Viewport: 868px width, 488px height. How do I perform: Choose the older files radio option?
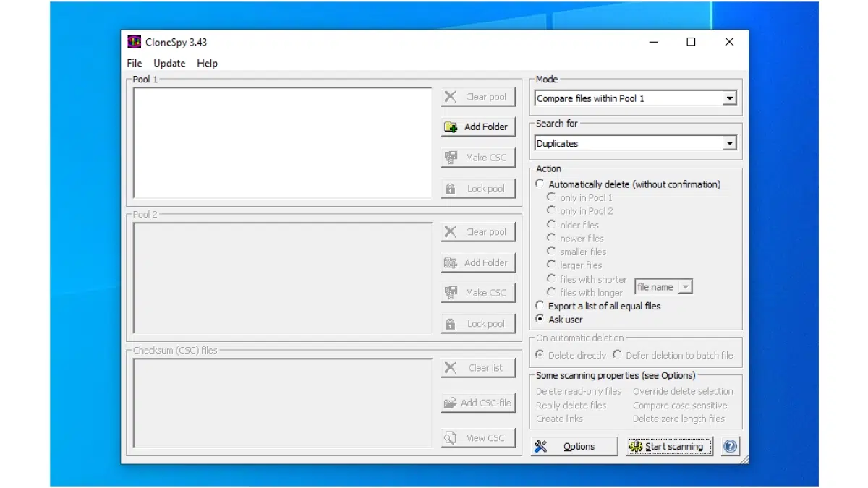[x=551, y=225]
